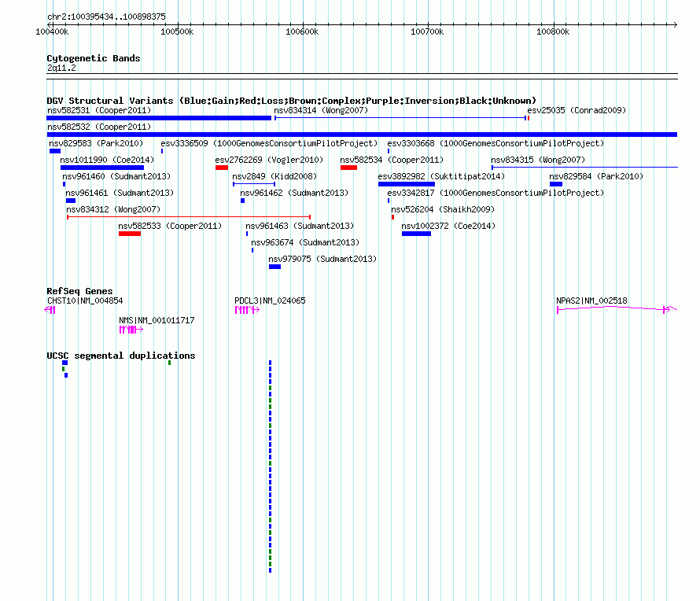Click the nsv961463 (Sudmant2013) label

point(300,226)
